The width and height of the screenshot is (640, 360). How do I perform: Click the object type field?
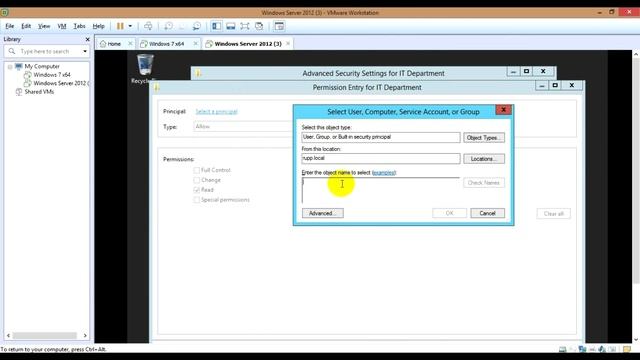[x=381, y=138]
